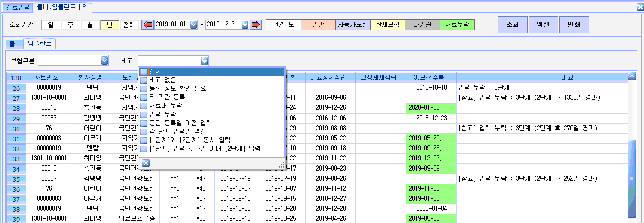The width and height of the screenshot is (644, 223).
Task: Check [1단계] 입력 후 7일 이내 option
Action: tap(144, 149)
